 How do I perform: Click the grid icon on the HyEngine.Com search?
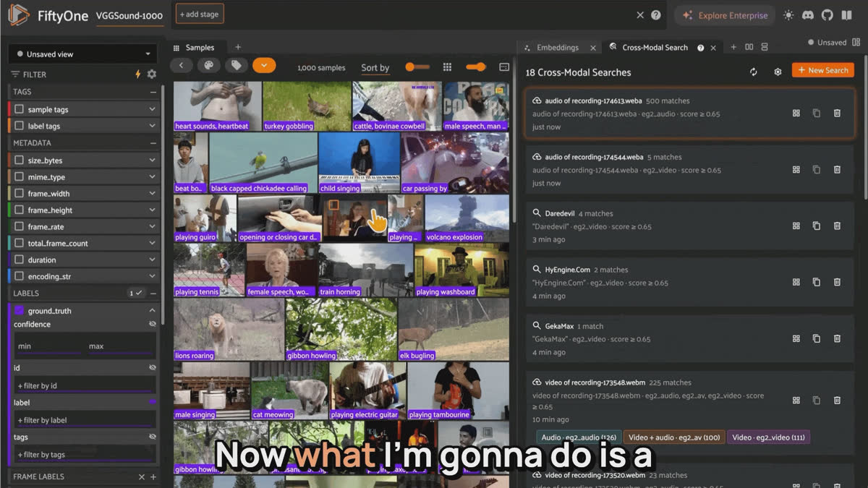(x=796, y=282)
